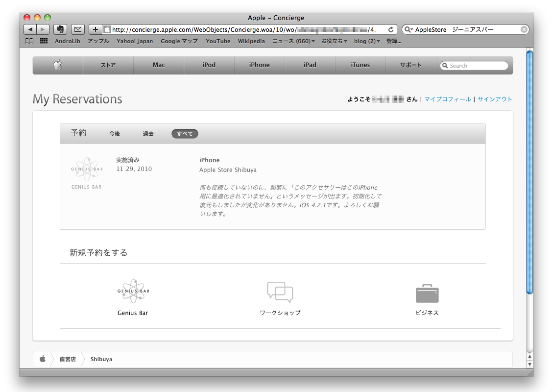Select the すべて reservations filter
553x392 pixels.
185,134
